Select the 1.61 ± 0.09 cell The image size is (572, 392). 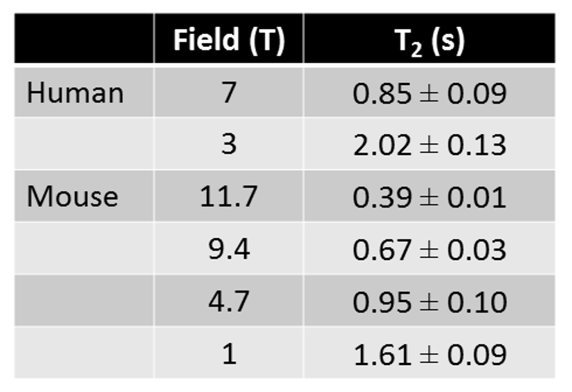pyautogui.click(x=429, y=354)
